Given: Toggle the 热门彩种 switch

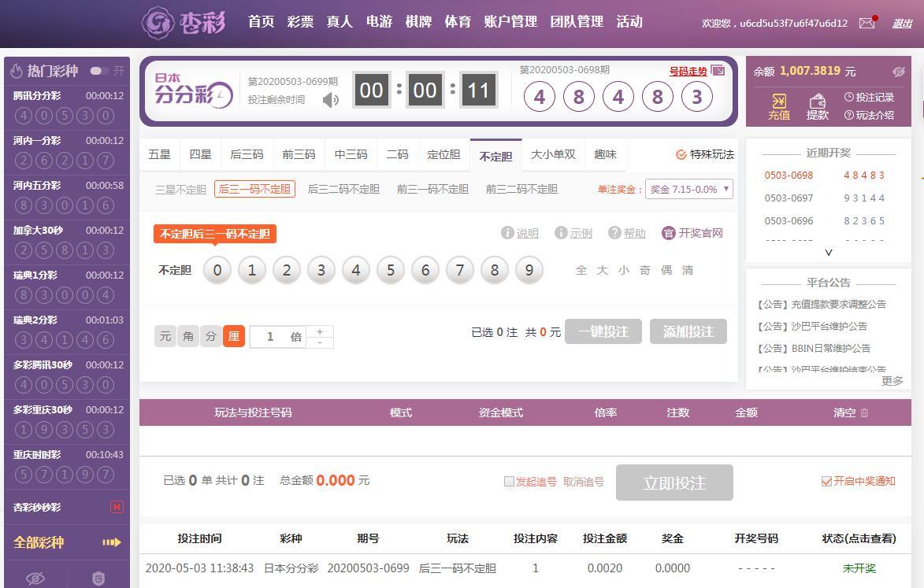Looking at the screenshot, I should 98,71.
